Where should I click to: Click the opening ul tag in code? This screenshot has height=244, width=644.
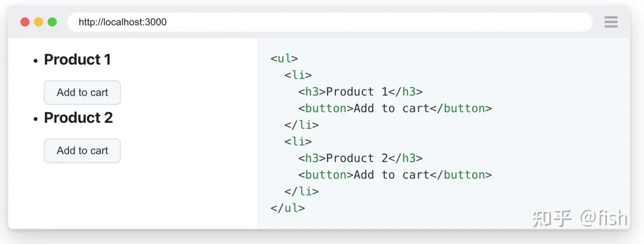click(x=284, y=58)
